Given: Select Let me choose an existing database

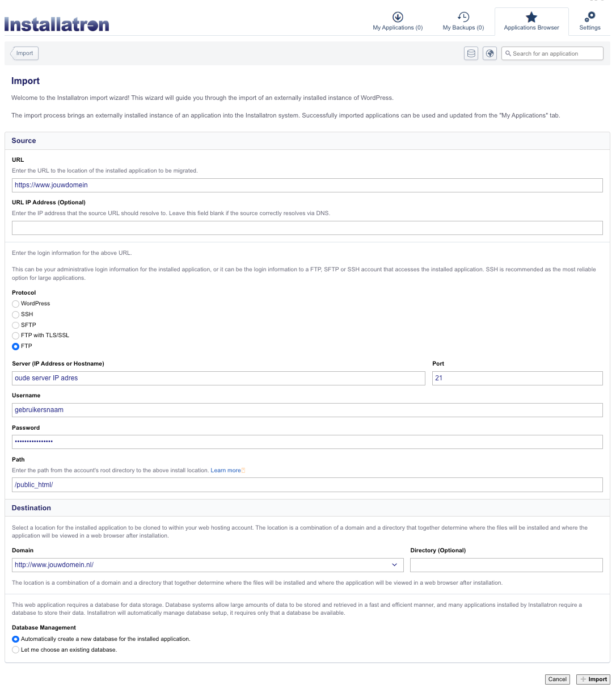Looking at the screenshot, I should [x=16, y=650].
